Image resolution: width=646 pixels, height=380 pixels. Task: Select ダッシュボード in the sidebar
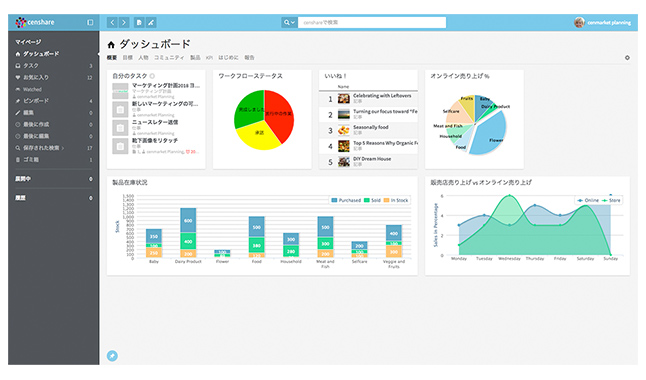coord(41,54)
